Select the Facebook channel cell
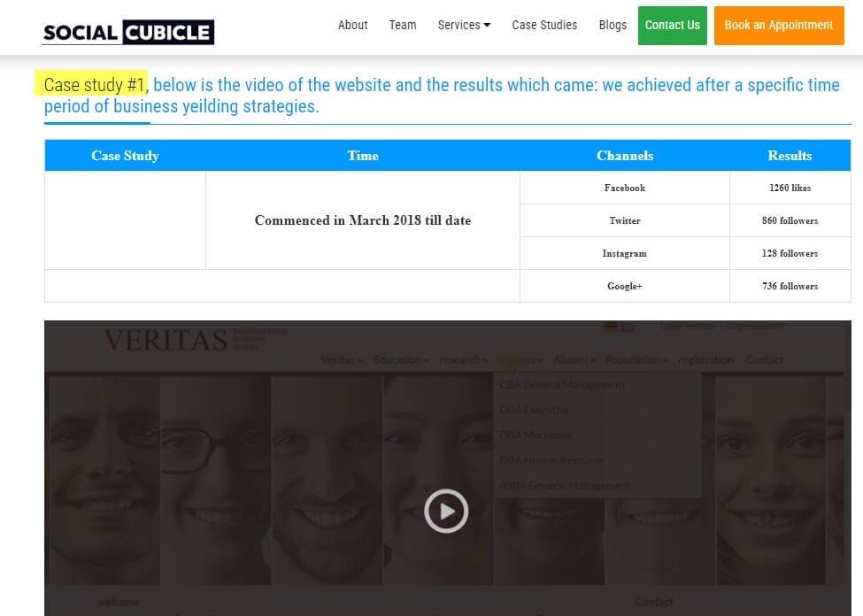The width and height of the screenshot is (863, 616). [625, 188]
